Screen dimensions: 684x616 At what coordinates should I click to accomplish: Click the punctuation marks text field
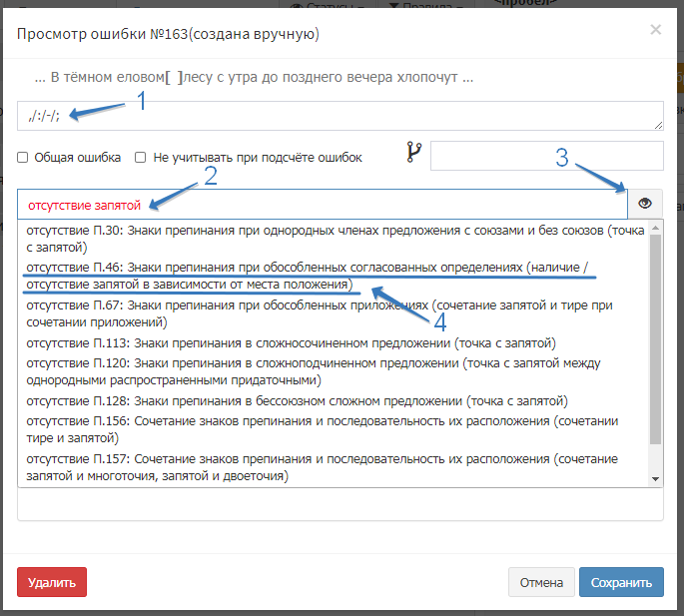tap(340, 116)
